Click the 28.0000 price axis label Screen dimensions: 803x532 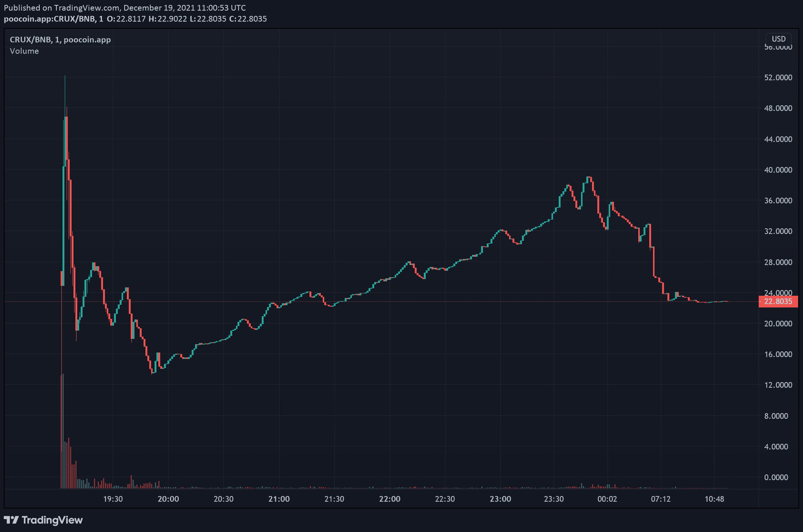pyautogui.click(x=778, y=262)
